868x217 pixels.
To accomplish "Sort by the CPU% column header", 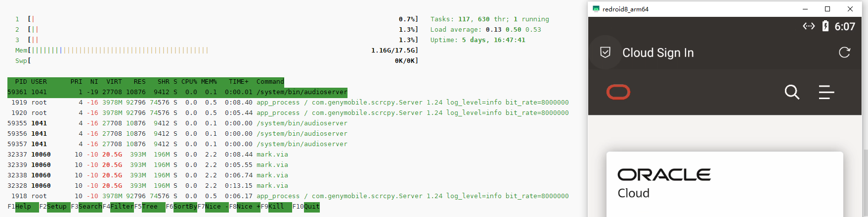I will [189, 82].
